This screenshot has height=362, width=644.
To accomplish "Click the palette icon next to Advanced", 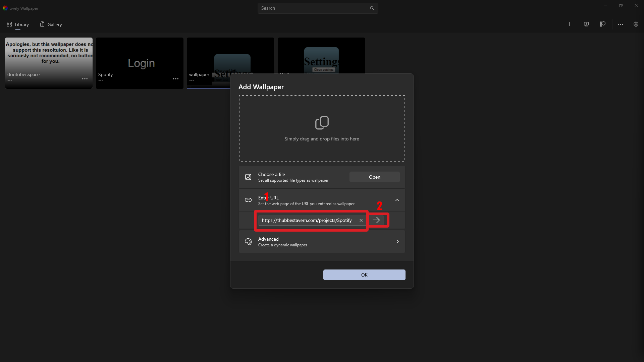I will (248, 241).
